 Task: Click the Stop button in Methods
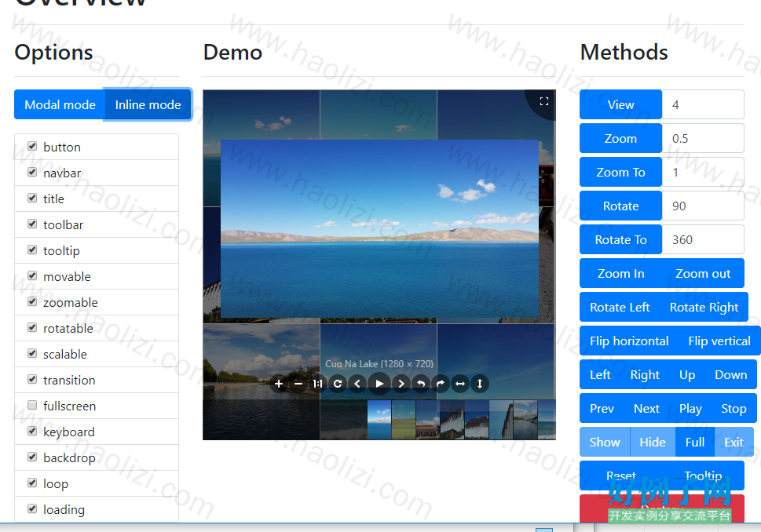point(734,408)
